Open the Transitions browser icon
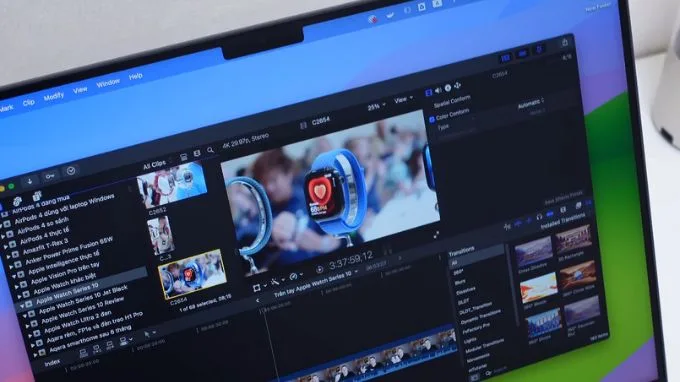 (x=589, y=203)
